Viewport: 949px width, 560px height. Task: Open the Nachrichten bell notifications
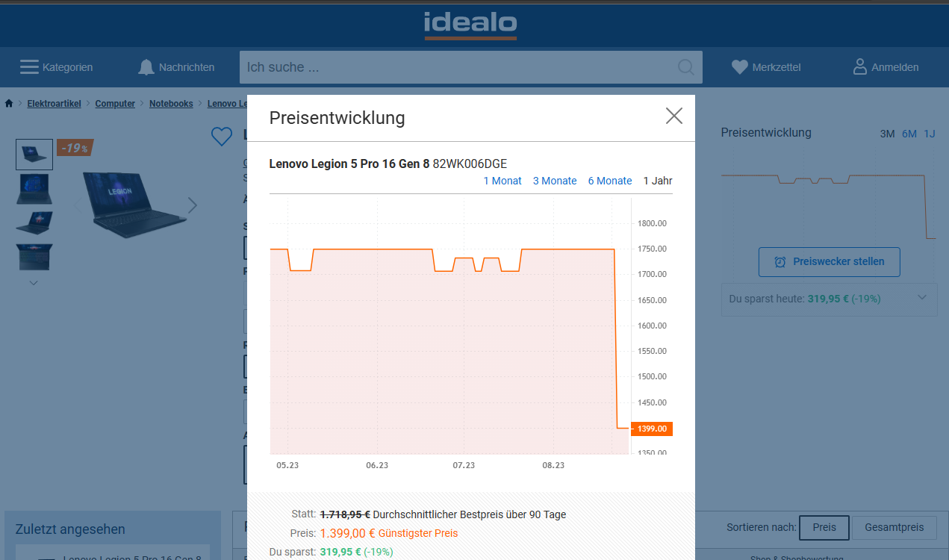point(146,67)
